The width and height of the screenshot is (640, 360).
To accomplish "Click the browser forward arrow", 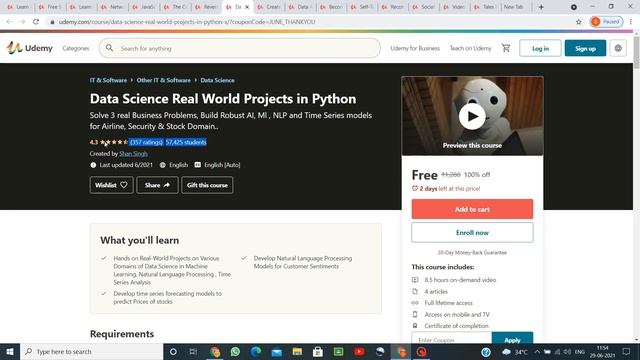I will click(22, 22).
